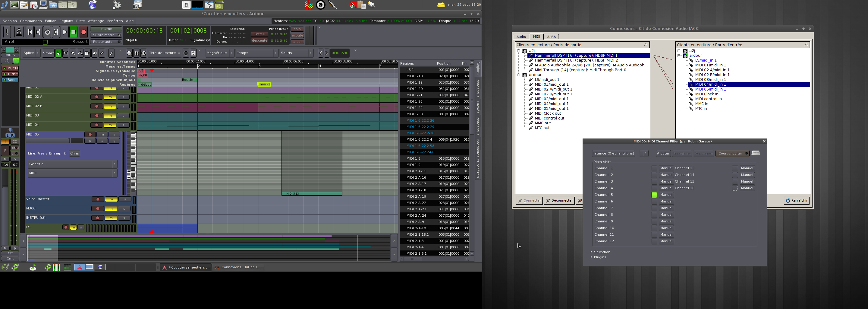Solo the MIDI 04 track
868x309 pixels.
click(123, 125)
